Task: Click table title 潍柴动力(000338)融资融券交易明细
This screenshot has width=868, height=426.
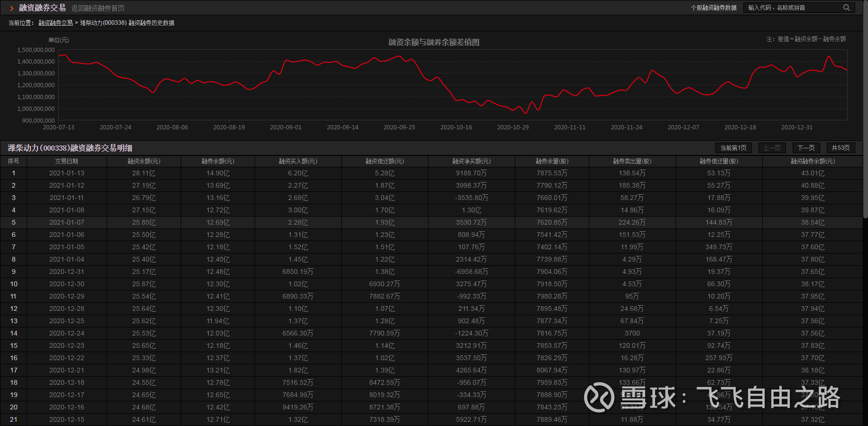Action: pyautogui.click(x=70, y=148)
